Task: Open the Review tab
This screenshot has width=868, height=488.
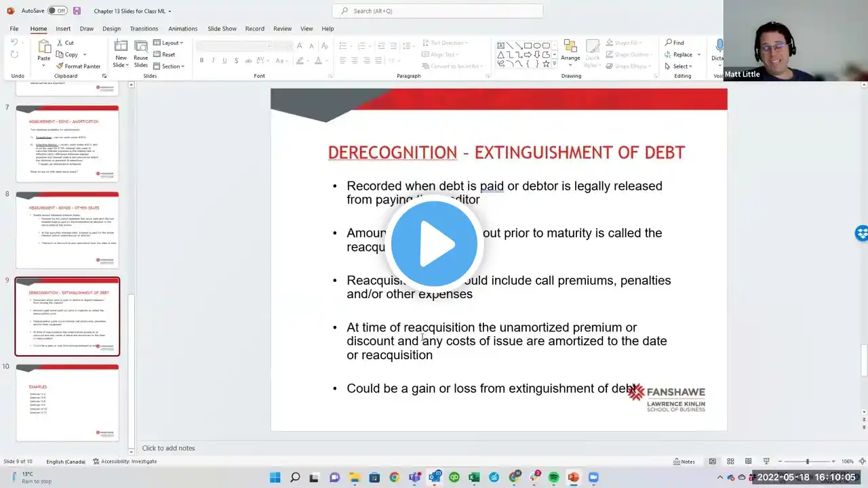Action: pos(282,28)
